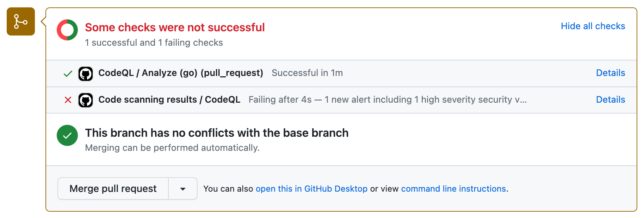The width and height of the screenshot is (644, 218).
Task: Click the green checkmark beside the passing CodeQL check
Action: 67,73
